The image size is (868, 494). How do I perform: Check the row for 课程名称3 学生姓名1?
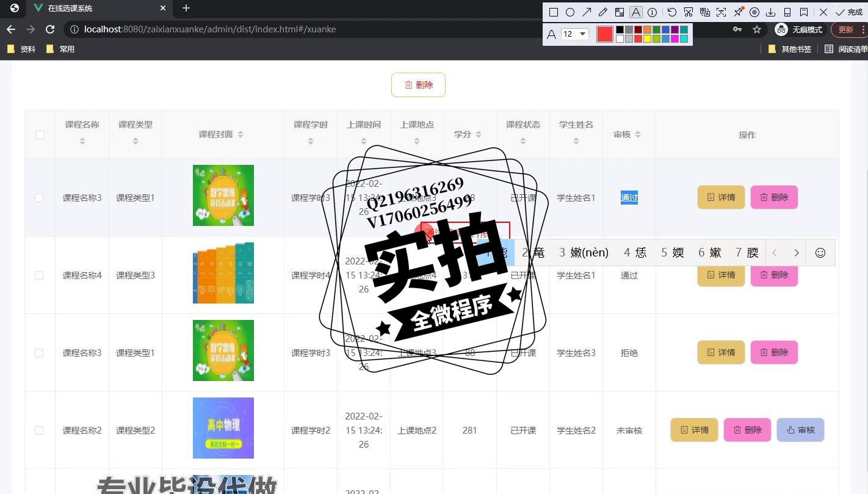point(39,198)
